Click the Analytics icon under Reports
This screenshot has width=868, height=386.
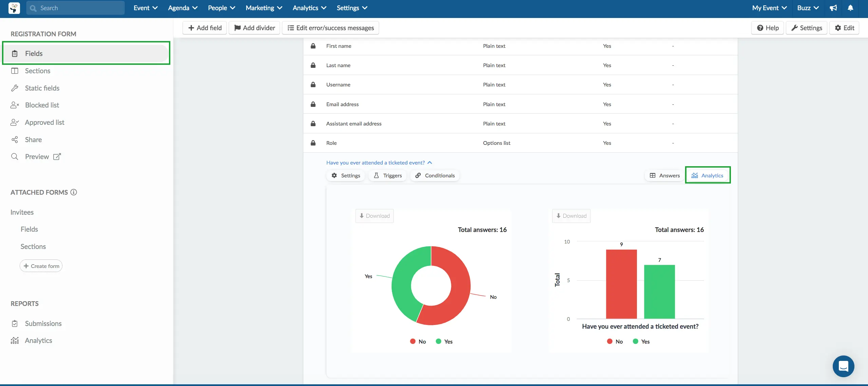tap(14, 340)
